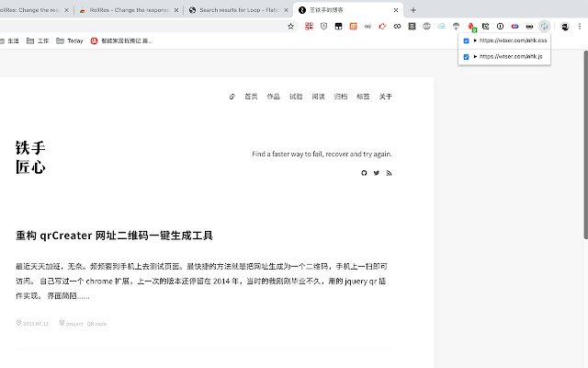
Task: Open the black goggles extension icon
Action: pos(529,26)
